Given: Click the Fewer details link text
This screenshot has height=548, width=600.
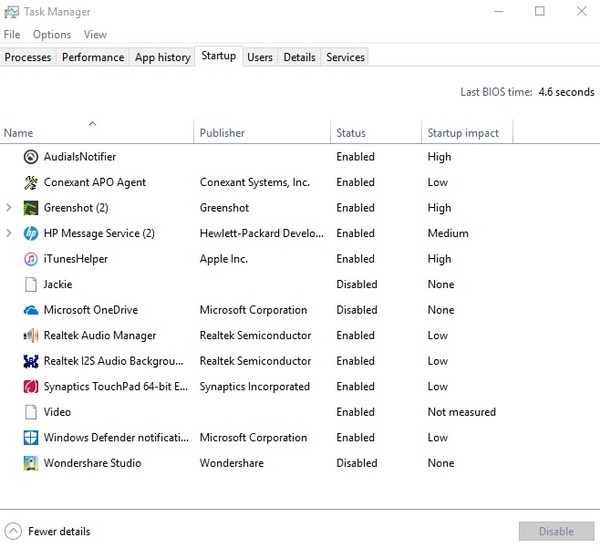Looking at the screenshot, I should coord(59,532).
